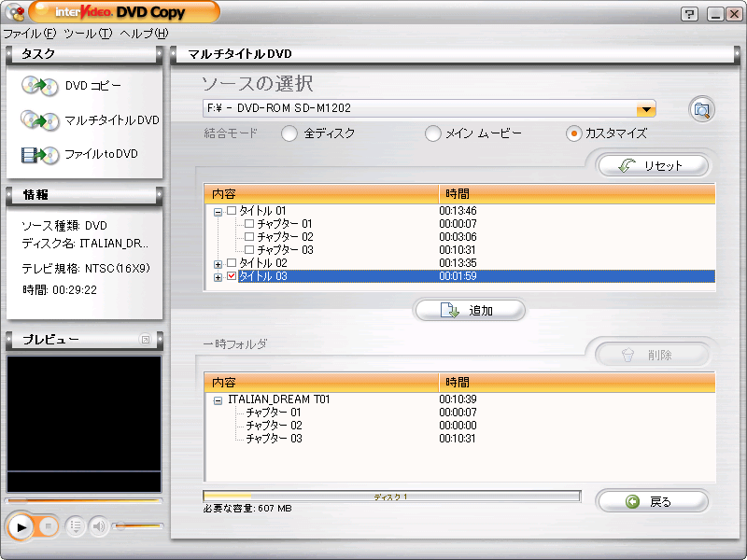This screenshot has width=747, height=560.
Task: Check the タイトル 02 checkbox
Action: click(x=232, y=263)
